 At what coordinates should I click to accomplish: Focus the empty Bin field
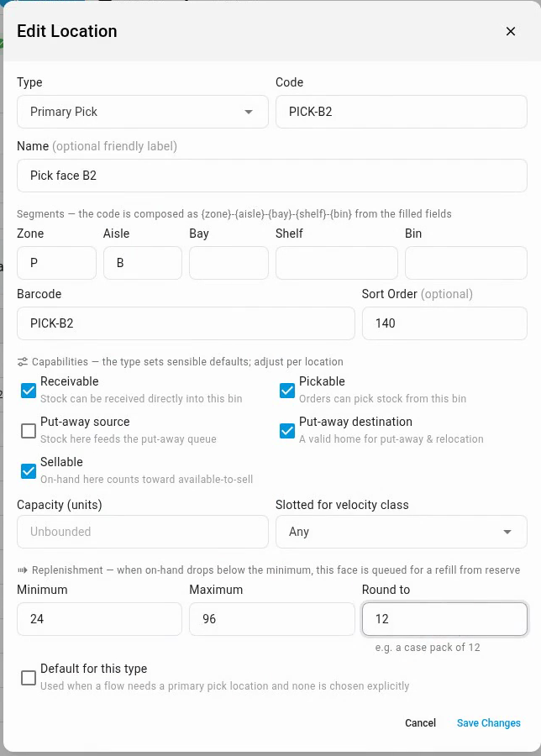point(465,263)
